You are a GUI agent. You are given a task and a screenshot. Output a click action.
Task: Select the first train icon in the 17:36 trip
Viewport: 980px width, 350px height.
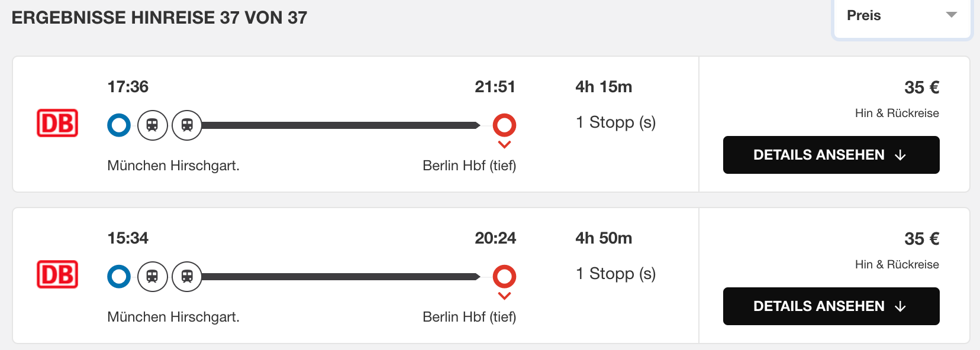[x=153, y=125]
